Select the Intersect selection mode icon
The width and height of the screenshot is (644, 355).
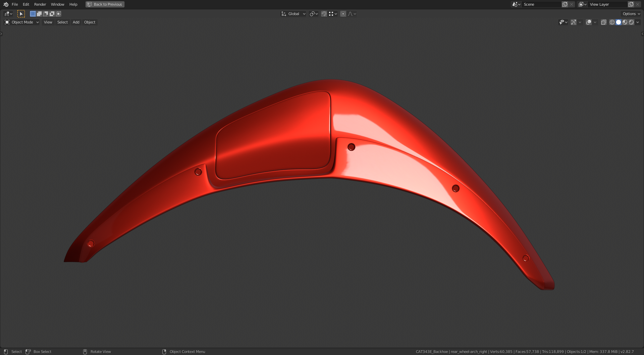58,14
